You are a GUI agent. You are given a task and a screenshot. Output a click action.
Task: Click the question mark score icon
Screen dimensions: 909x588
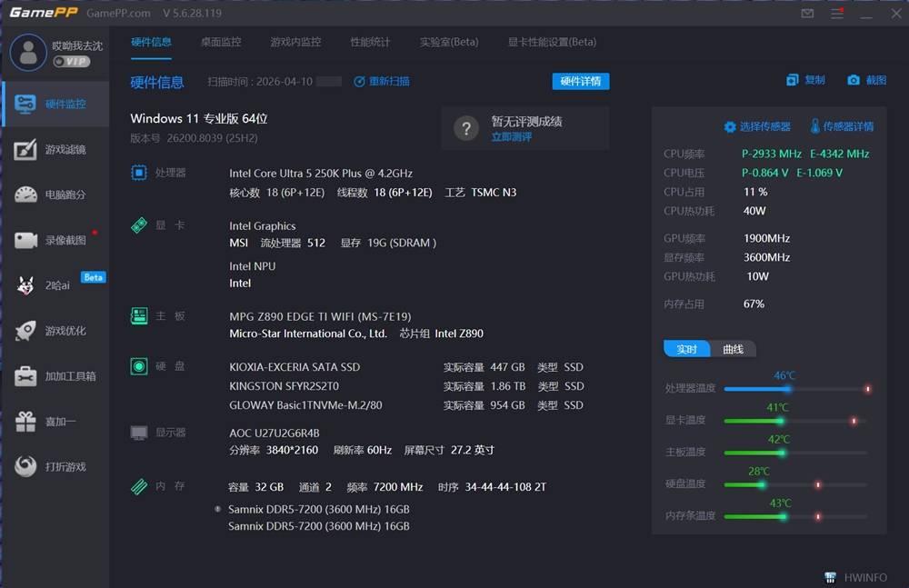(x=466, y=128)
